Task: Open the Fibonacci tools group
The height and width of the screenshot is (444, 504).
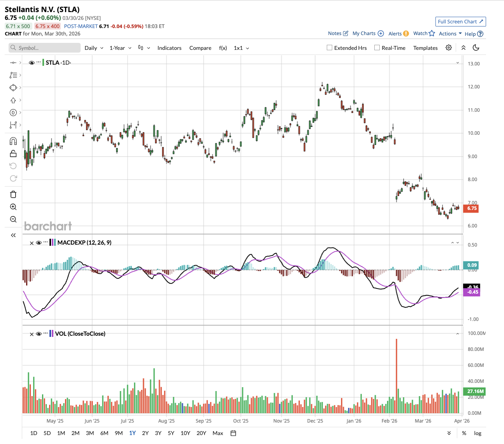Action: coord(13,75)
